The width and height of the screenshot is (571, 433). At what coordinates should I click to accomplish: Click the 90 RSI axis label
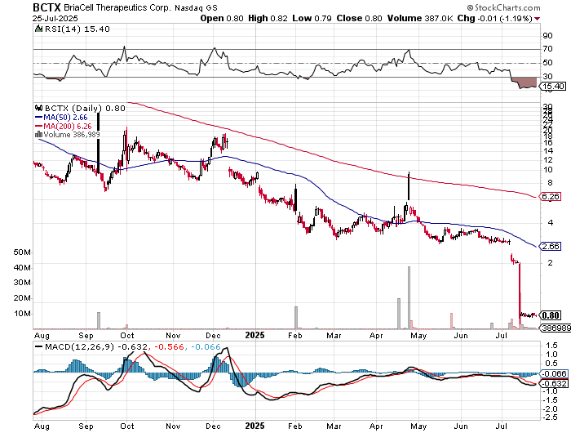(x=547, y=36)
